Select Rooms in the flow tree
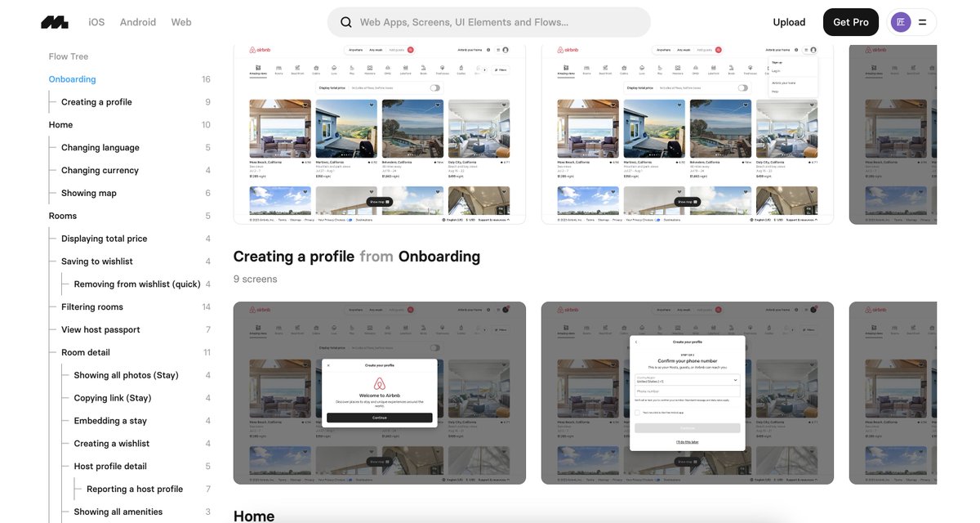 [x=63, y=216]
